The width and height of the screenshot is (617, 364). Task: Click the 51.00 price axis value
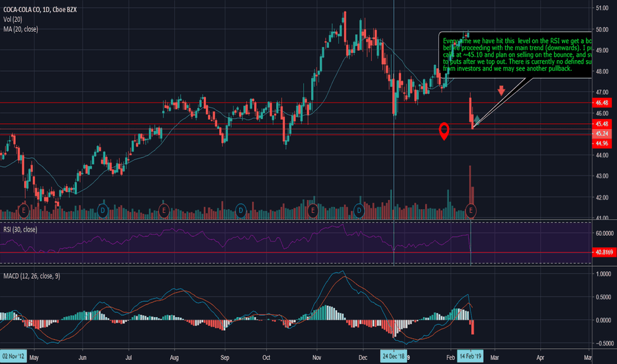point(602,8)
